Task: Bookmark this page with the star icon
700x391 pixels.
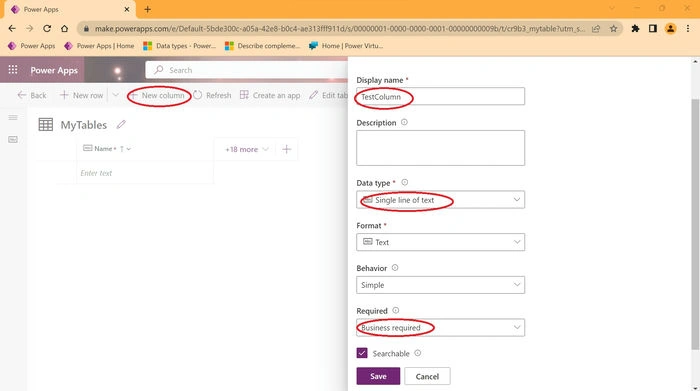Action: 613,29
